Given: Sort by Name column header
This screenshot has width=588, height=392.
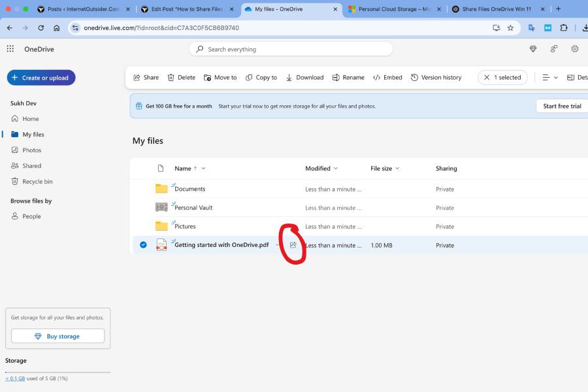Looking at the screenshot, I should (183, 169).
